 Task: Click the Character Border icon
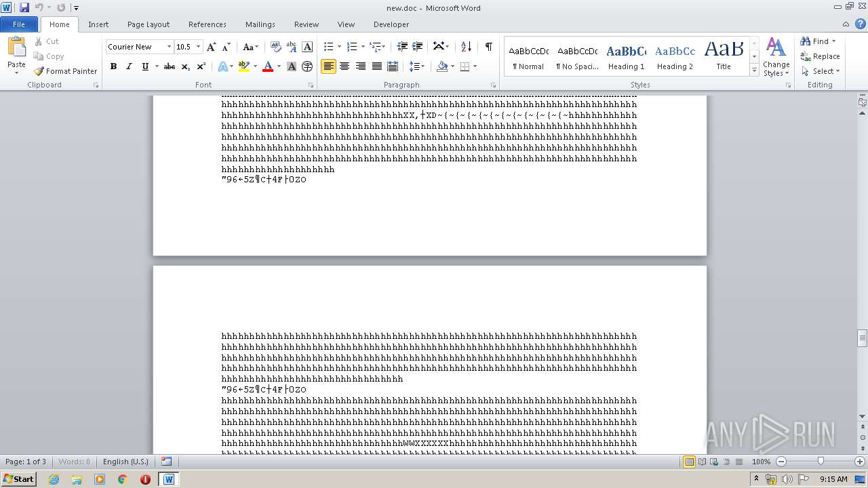point(307,47)
